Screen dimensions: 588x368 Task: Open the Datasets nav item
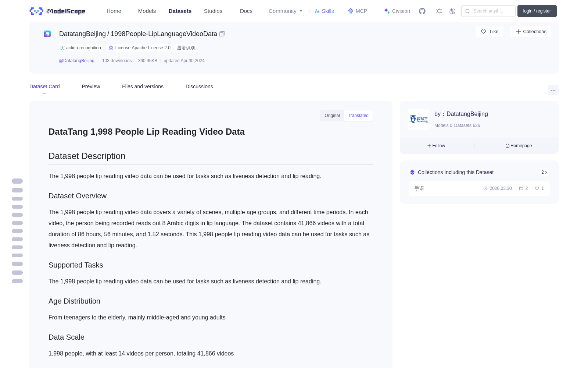tap(180, 11)
